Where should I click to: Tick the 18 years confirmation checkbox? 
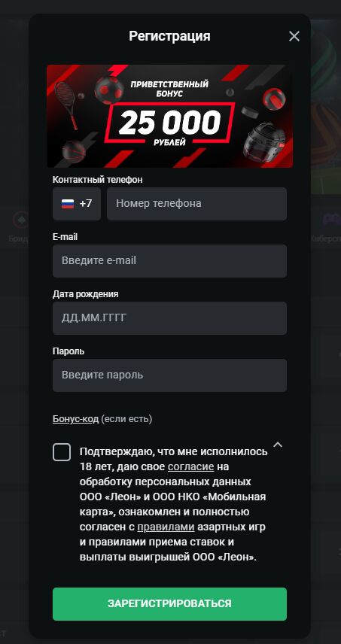(x=62, y=452)
